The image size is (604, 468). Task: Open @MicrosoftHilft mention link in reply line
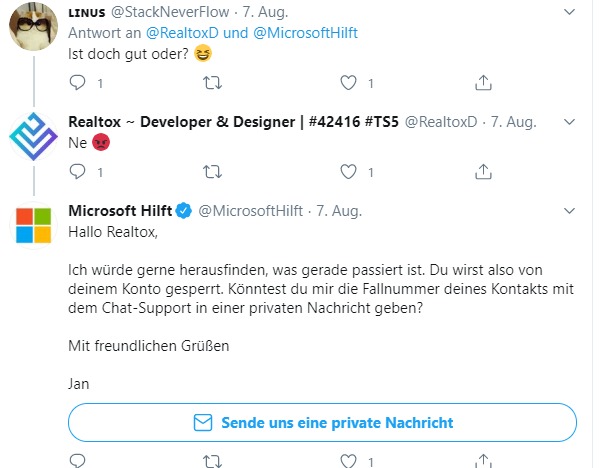305,33
